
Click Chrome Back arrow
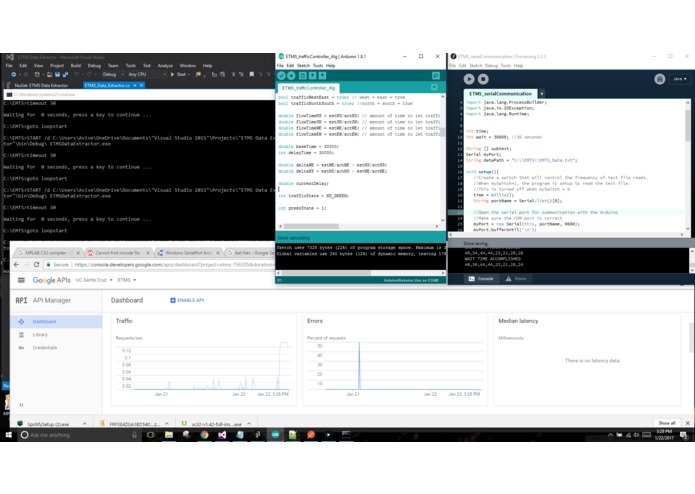16,265
